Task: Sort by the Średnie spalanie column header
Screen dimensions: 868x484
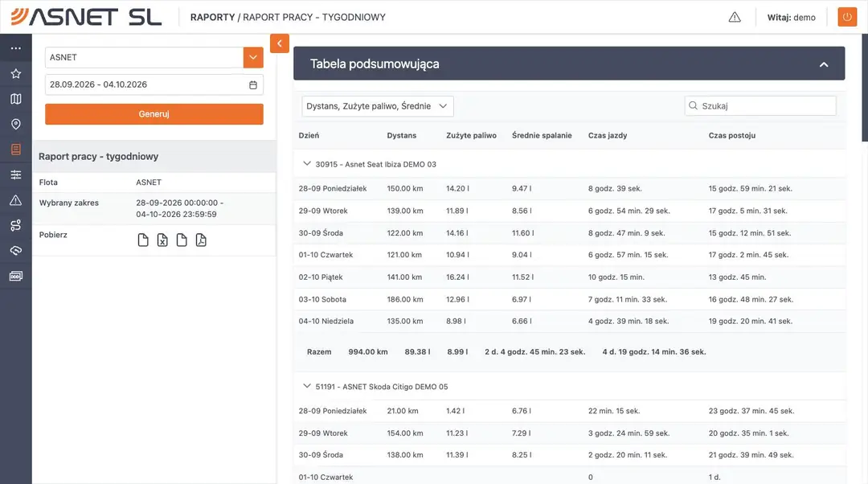Action: [x=542, y=136]
